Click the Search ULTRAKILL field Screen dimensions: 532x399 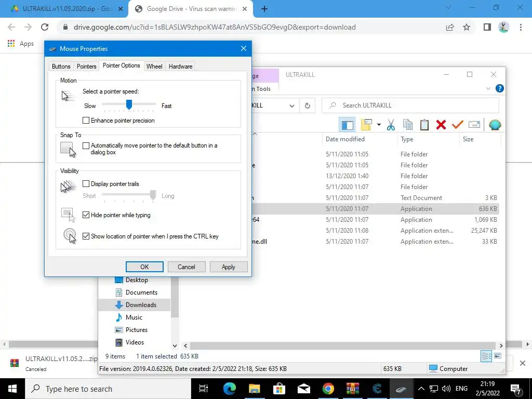point(410,105)
